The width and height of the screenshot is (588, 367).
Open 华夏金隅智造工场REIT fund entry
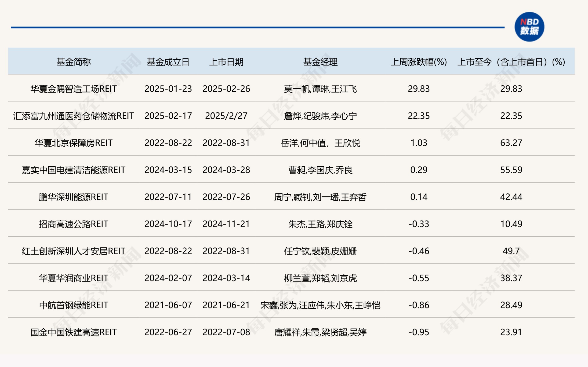pos(72,89)
